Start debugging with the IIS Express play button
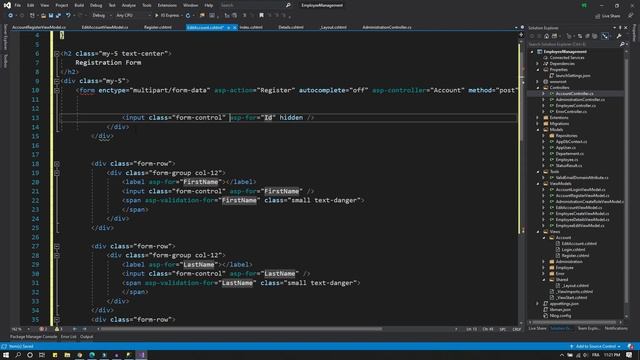The height and width of the screenshot is (360, 640). pos(168,16)
